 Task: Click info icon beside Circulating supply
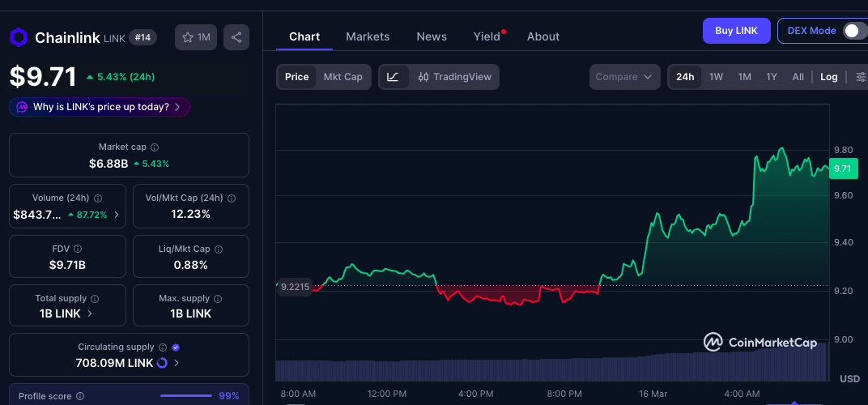point(163,347)
